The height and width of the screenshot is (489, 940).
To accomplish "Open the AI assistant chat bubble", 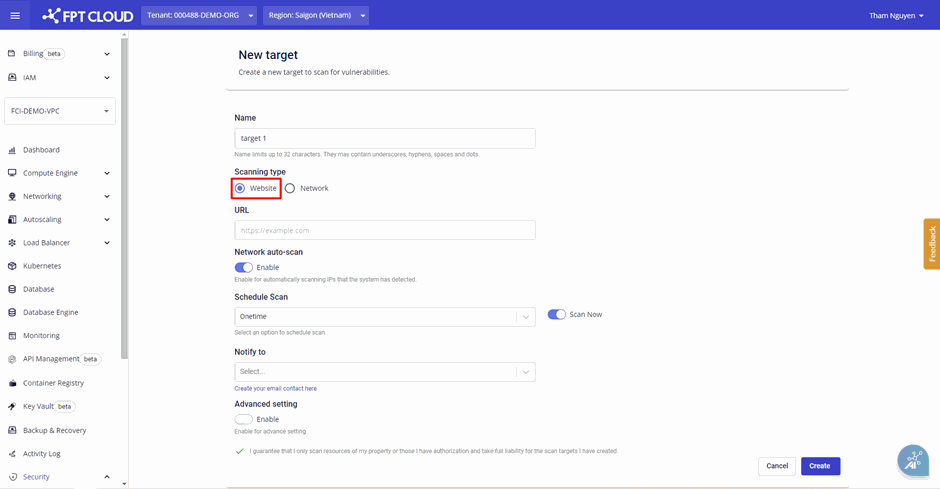I will click(x=913, y=460).
